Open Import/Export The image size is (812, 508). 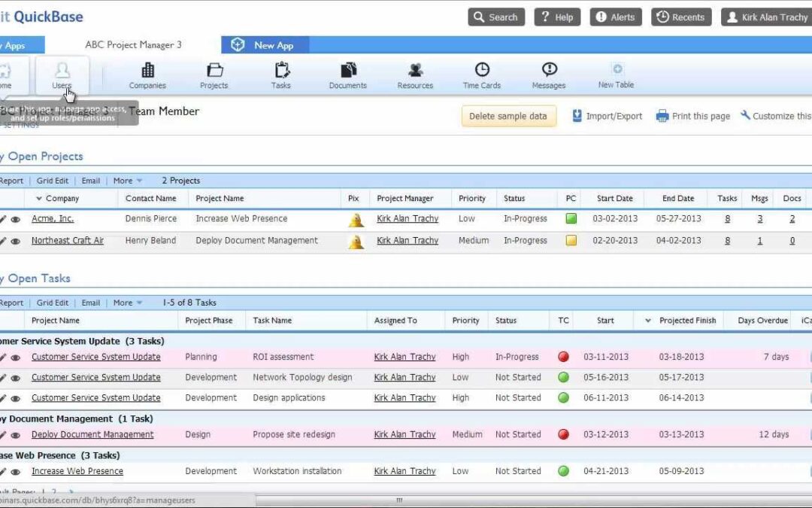(607, 116)
